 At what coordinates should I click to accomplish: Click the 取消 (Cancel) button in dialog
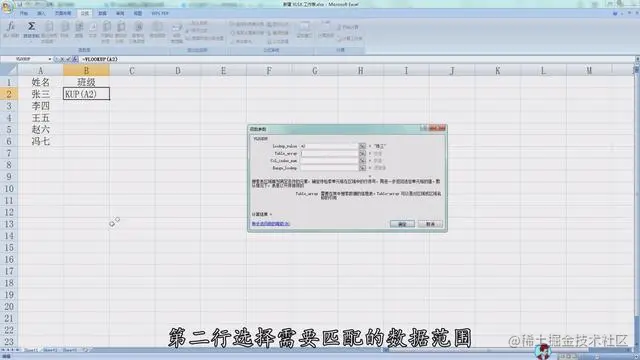(430, 224)
